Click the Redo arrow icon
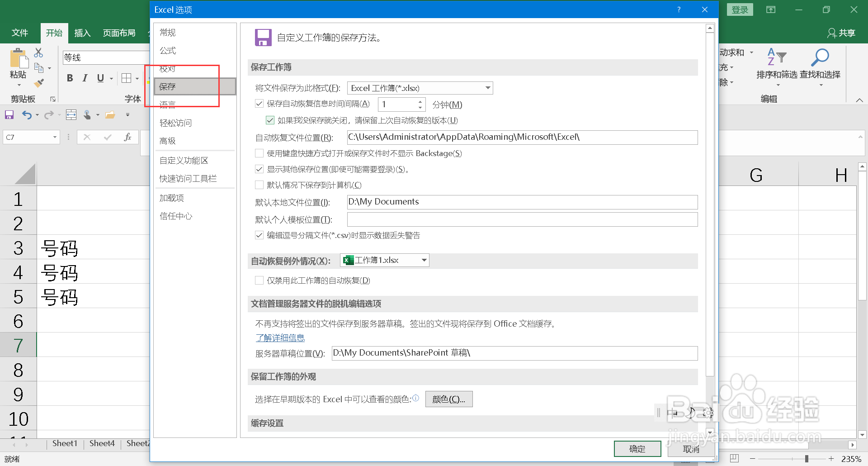The image size is (868, 466). 49,115
